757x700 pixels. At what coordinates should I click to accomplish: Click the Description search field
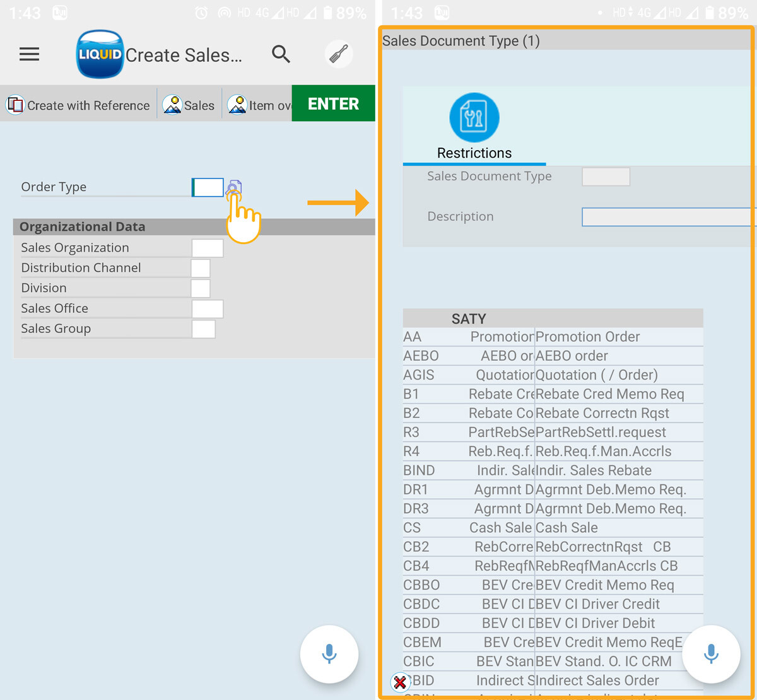667,217
